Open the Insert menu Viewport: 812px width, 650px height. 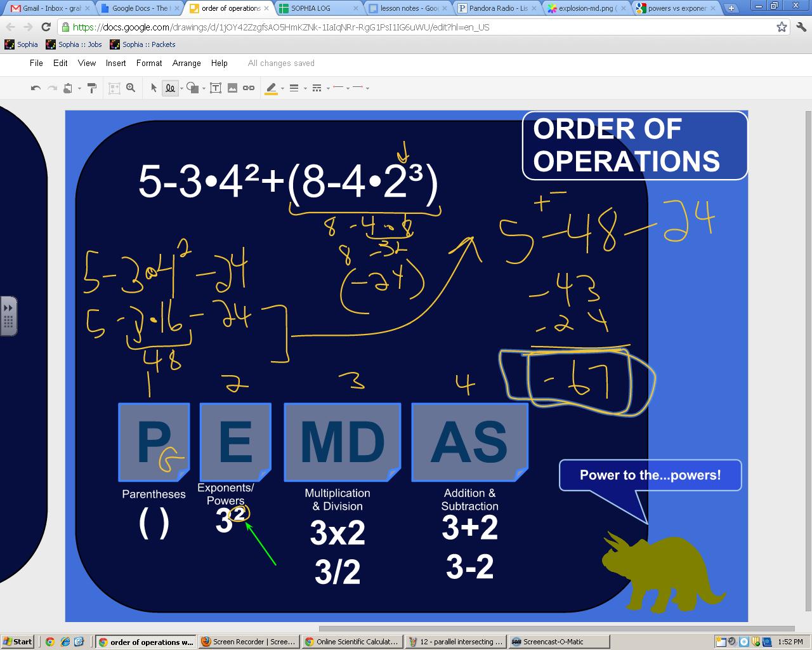point(115,63)
